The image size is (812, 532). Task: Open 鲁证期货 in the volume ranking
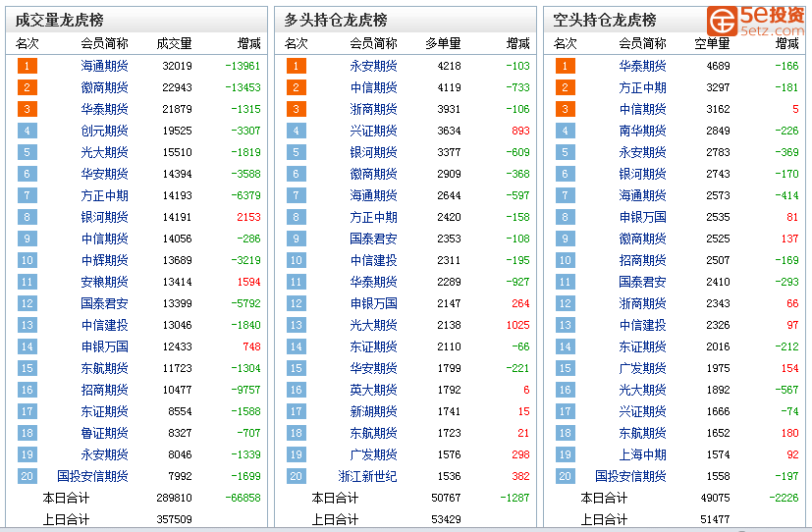104,433
